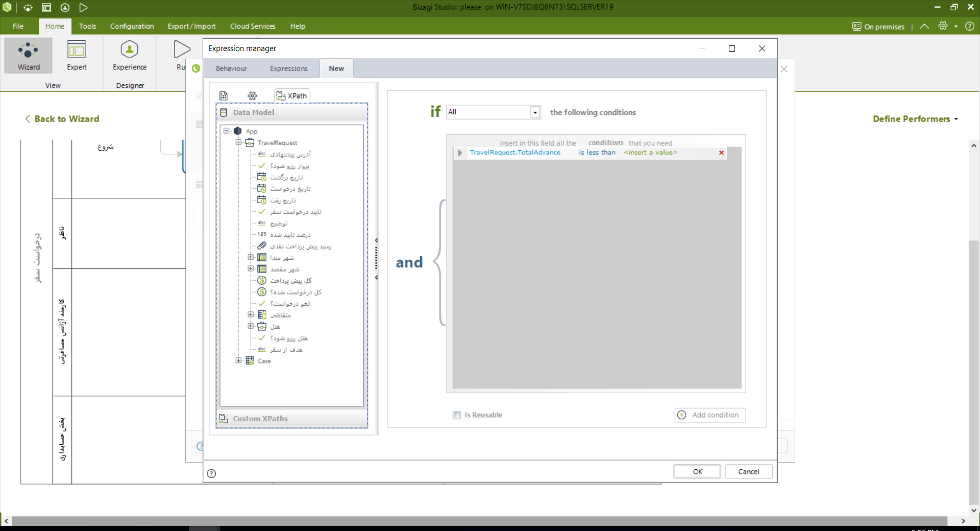Click the document list icon above Data Model

(224, 95)
